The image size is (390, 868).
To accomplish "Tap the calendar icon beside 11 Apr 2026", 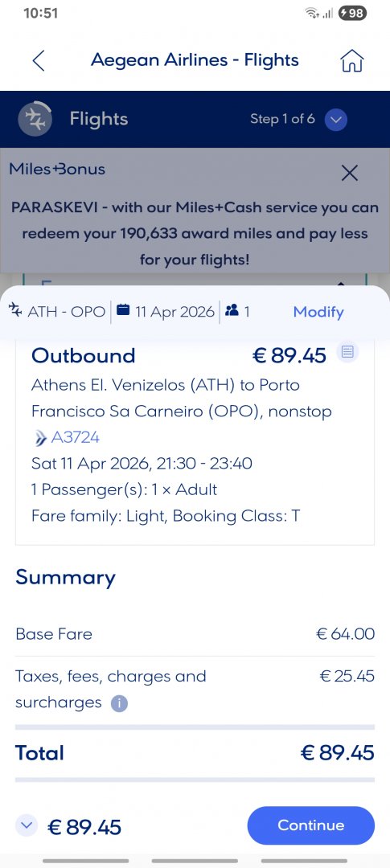I will click(x=123, y=310).
